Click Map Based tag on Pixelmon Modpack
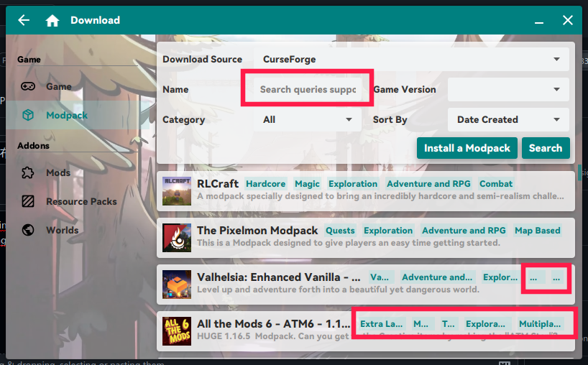This screenshot has height=365, width=588. (x=538, y=231)
